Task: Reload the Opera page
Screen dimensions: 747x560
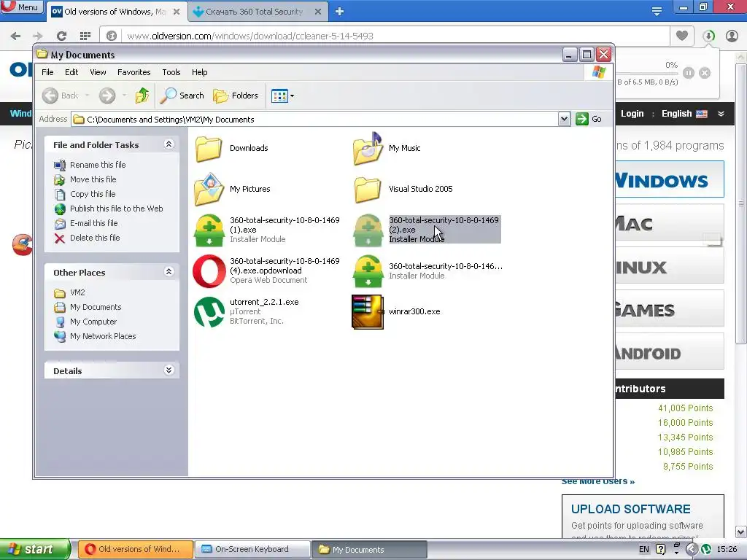Action: coord(61,36)
